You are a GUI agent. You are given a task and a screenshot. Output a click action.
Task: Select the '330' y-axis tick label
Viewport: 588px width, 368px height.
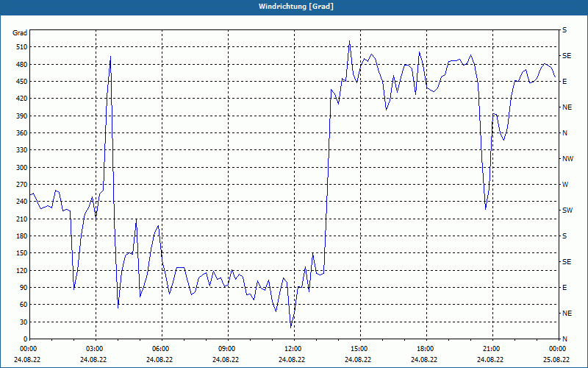(x=22, y=150)
